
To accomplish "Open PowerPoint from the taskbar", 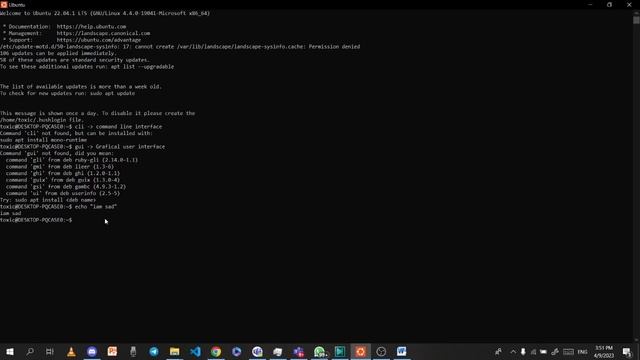I will click(112, 351).
